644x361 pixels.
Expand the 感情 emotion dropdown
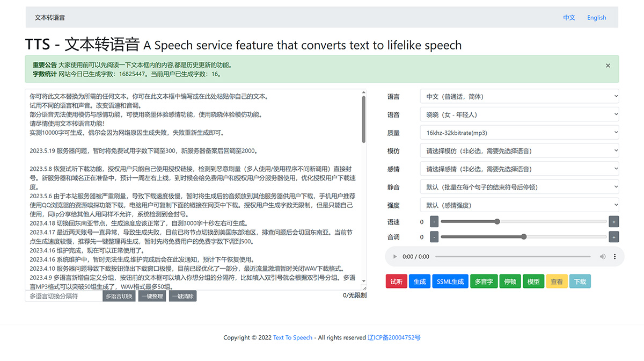[x=518, y=169]
